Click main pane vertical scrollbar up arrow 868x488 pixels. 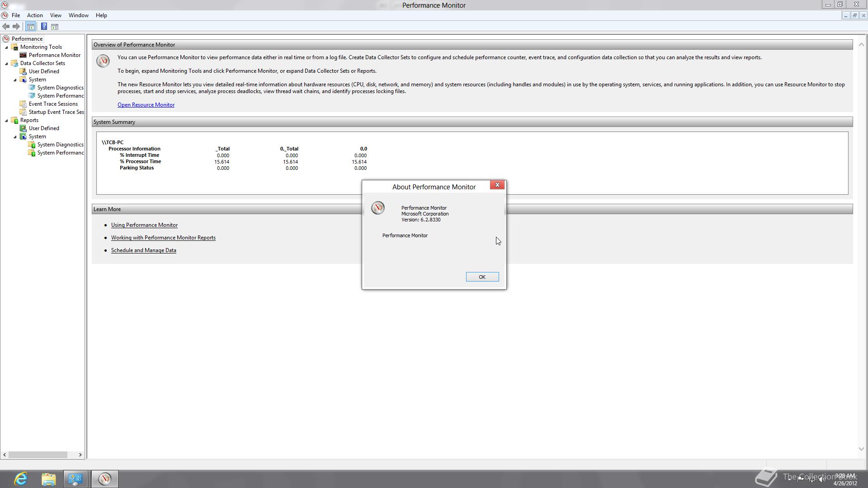tap(861, 45)
